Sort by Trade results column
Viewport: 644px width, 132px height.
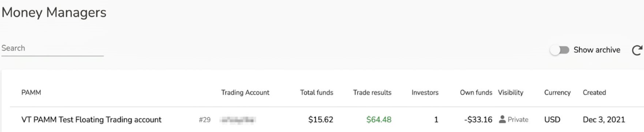coord(372,93)
